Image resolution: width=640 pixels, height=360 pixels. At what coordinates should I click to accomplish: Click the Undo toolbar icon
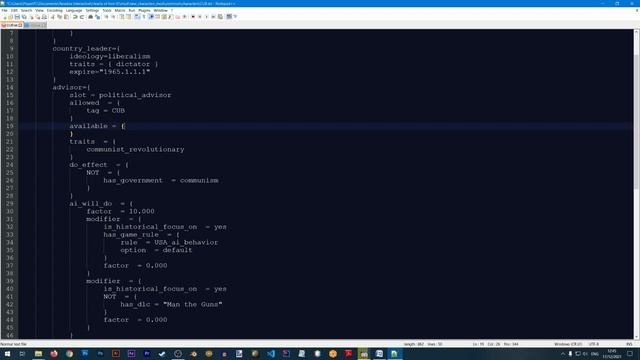(x=75, y=17)
